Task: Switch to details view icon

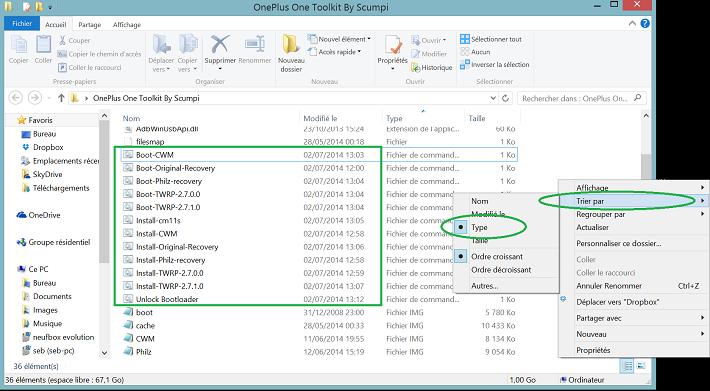Action: point(627,366)
